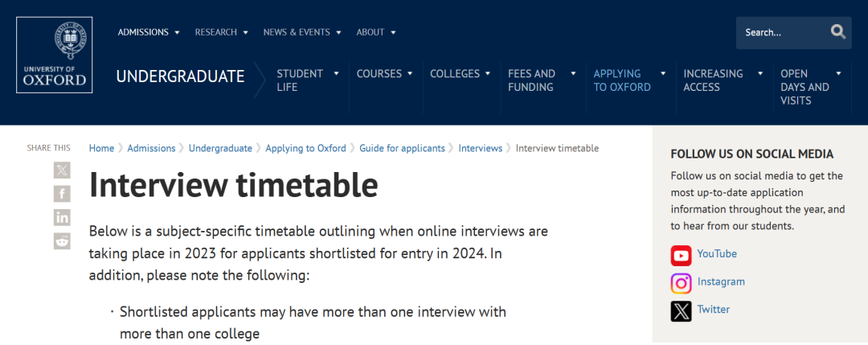Share this page on Facebook
This screenshot has width=868, height=345.
62,194
